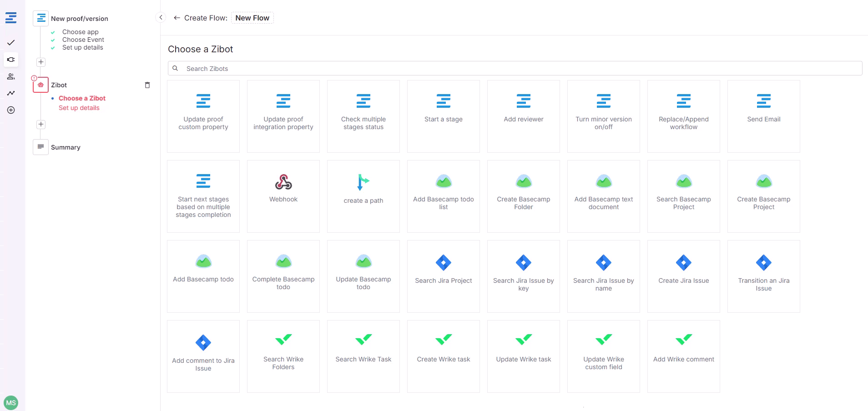
Task: Pick the create a path zibot
Action: pyautogui.click(x=363, y=196)
